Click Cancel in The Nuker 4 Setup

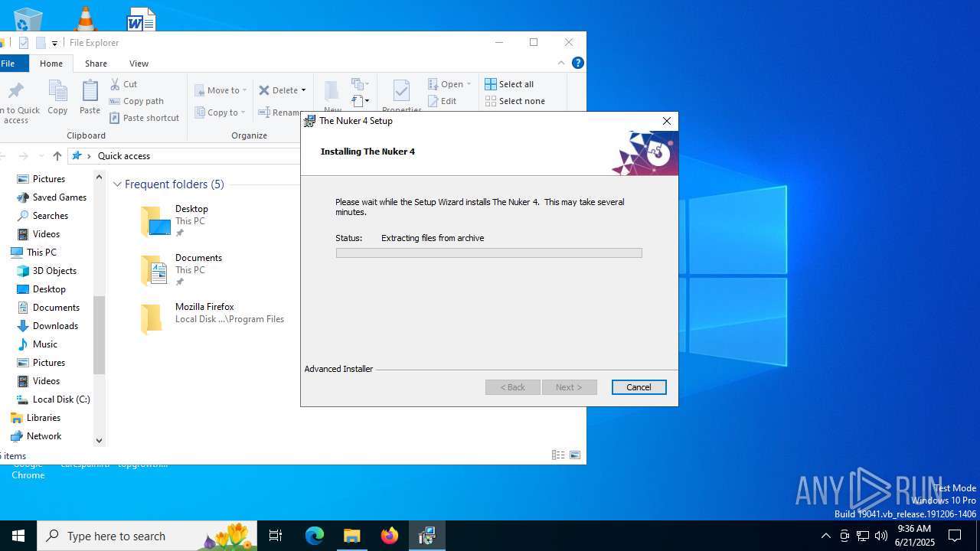639,387
